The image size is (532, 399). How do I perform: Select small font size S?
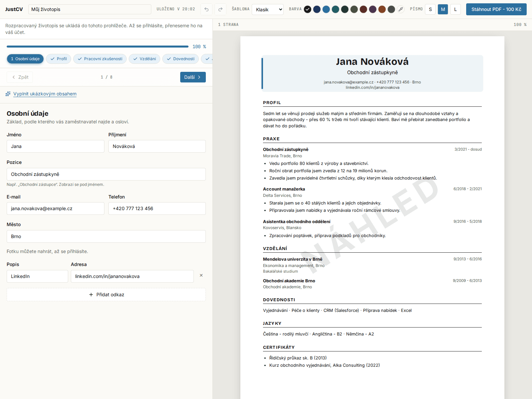click(x=430, y=9)
